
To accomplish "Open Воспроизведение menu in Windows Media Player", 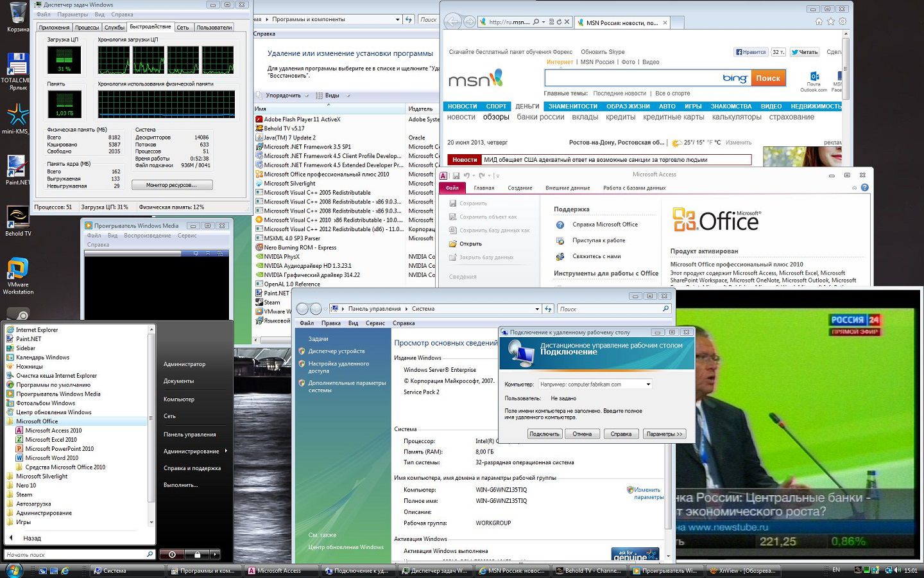I will (x=148, y=236).
